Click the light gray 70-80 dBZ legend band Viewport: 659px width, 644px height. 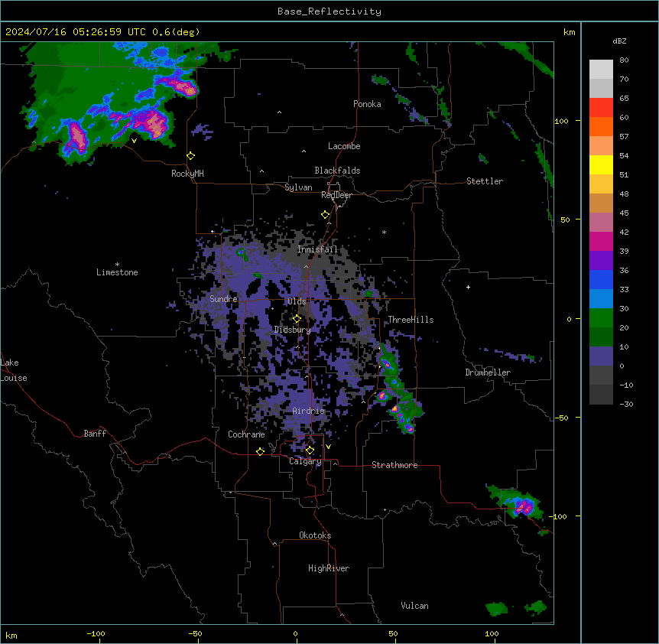pos(601,70)
